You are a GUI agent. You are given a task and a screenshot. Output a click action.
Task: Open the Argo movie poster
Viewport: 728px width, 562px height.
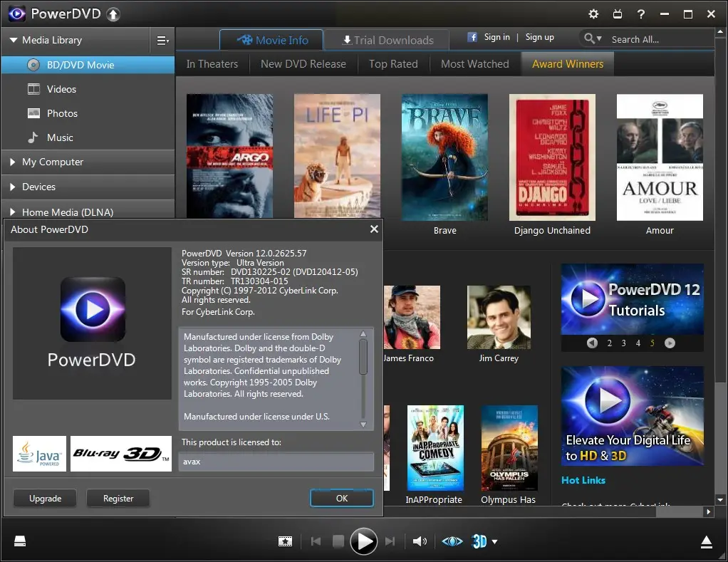[230, 156]
